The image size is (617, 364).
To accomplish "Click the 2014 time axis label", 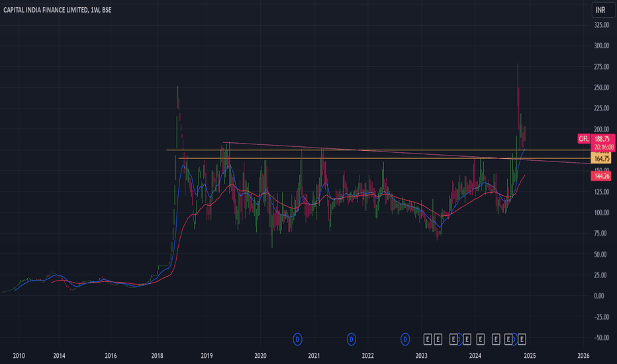I will click(x=59, y=356).
